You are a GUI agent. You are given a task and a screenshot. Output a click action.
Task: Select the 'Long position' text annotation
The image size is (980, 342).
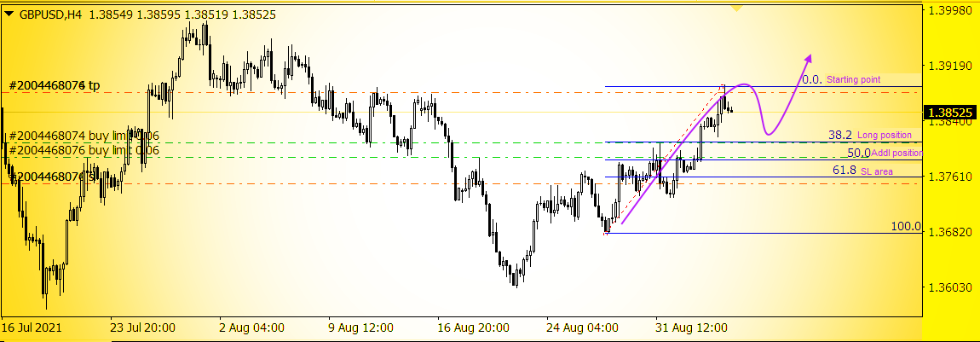pyautogui.click(x=885, y=135)
